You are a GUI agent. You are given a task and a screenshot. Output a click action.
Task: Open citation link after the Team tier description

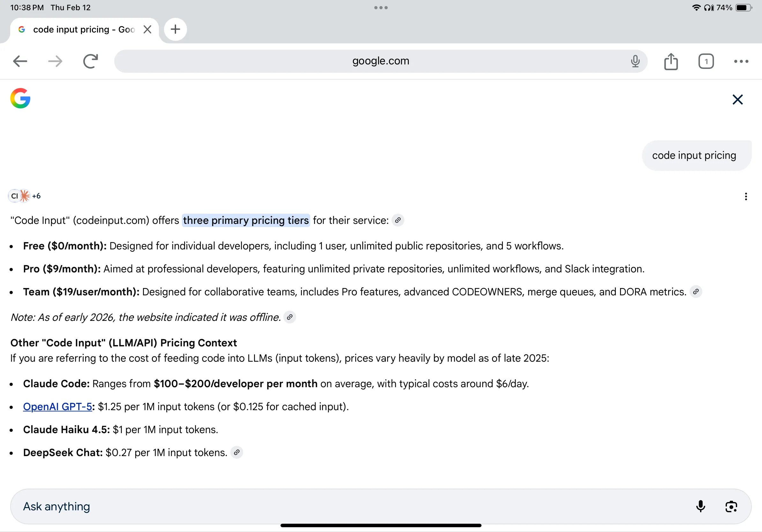[696, 292]
